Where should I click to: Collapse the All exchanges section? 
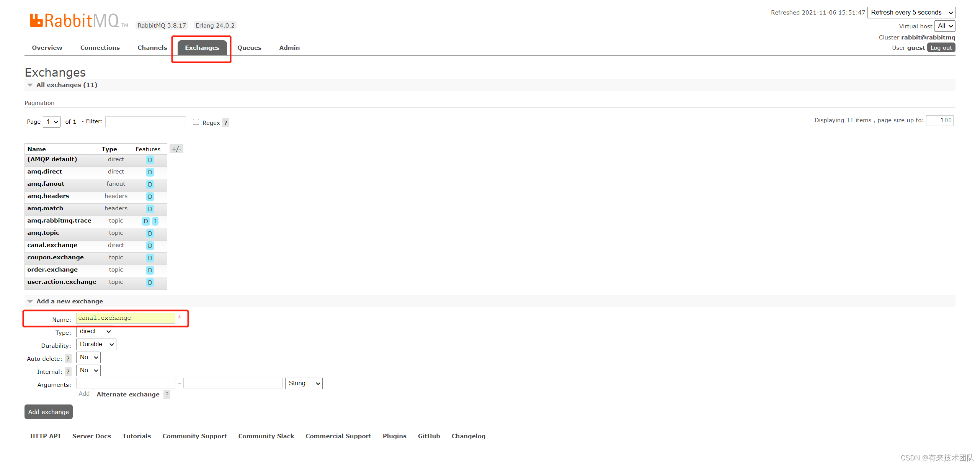67,85
